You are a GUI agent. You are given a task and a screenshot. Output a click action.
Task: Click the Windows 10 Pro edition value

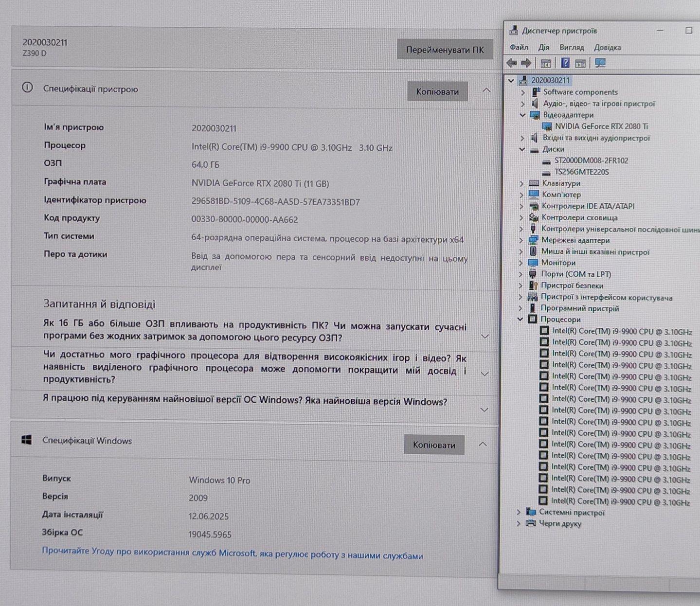point(220,480)
